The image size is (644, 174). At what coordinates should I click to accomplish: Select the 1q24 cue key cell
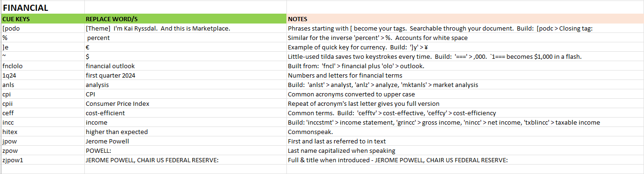[42, 75]
